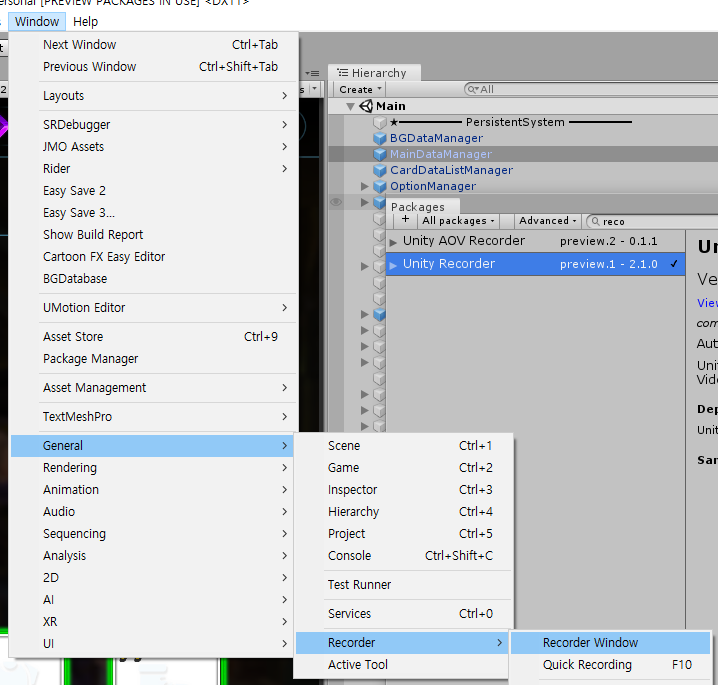
Task: Open the Window menu in menu bar
Action: [x=37, y=22]
